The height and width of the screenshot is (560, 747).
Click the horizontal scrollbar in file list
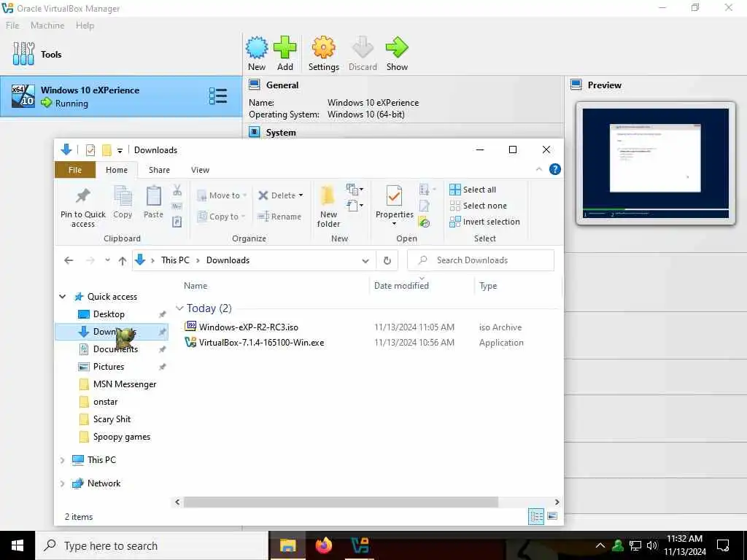click(341, 502)
